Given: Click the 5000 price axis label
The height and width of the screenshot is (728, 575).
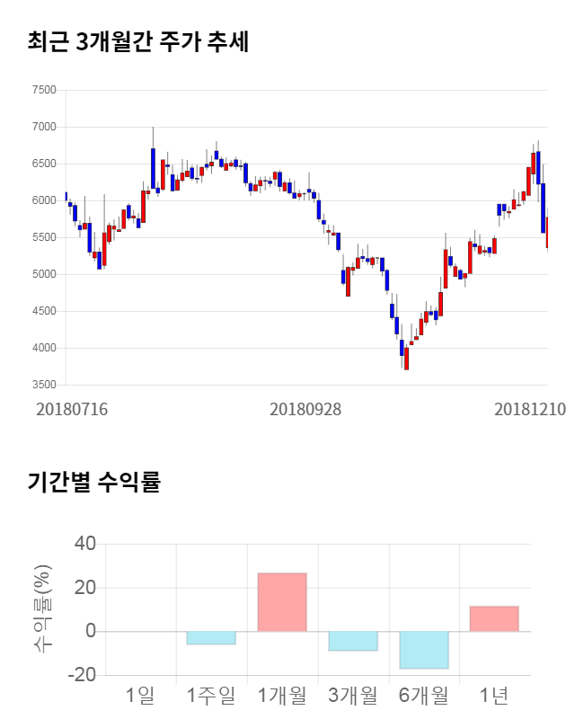Looking at the screenshot, I should coord(43,274).
